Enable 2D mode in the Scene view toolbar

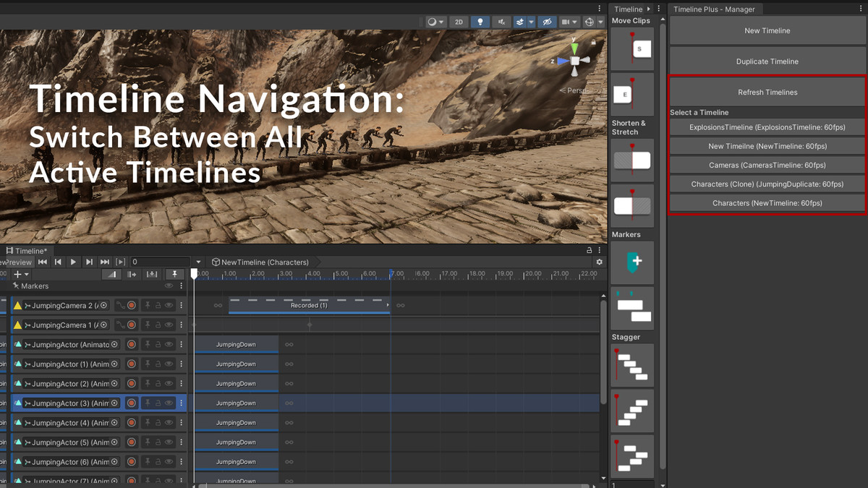click(x=458, y=22)
